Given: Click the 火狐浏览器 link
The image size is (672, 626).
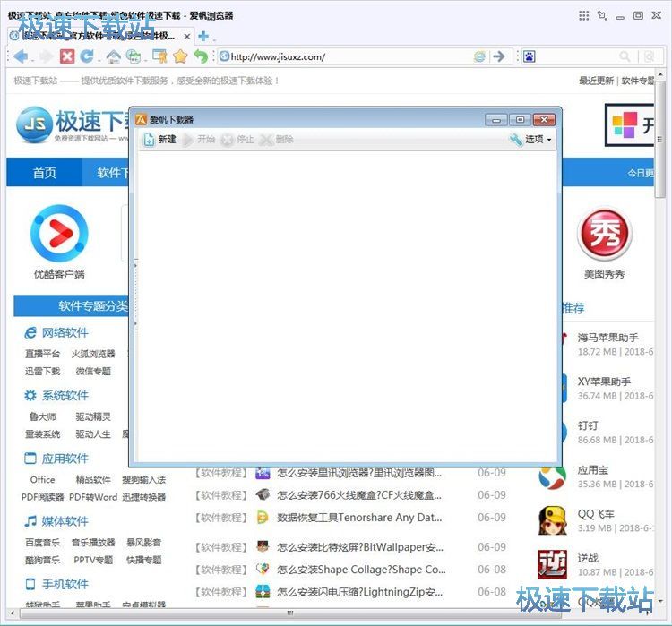Looking at the screenshot, I should 93,354.
